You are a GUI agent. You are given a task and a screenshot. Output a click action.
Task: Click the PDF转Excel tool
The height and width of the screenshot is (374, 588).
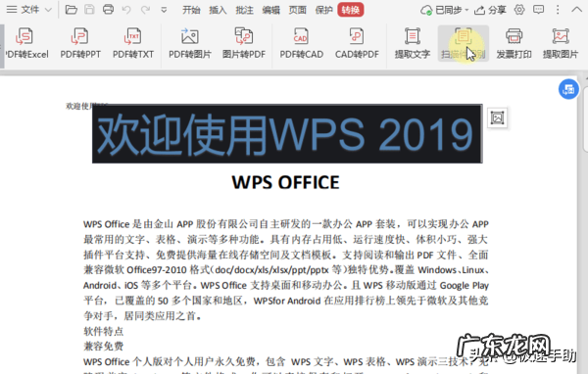26,43
